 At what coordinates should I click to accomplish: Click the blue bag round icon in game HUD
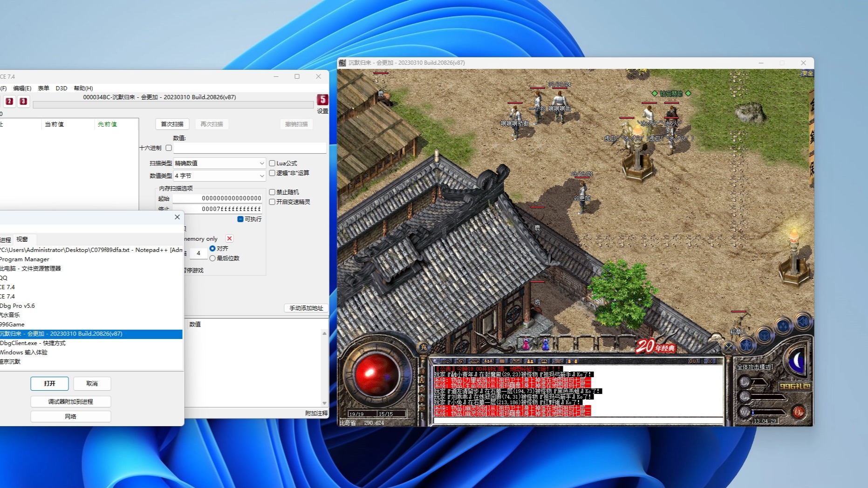point(764,335)
